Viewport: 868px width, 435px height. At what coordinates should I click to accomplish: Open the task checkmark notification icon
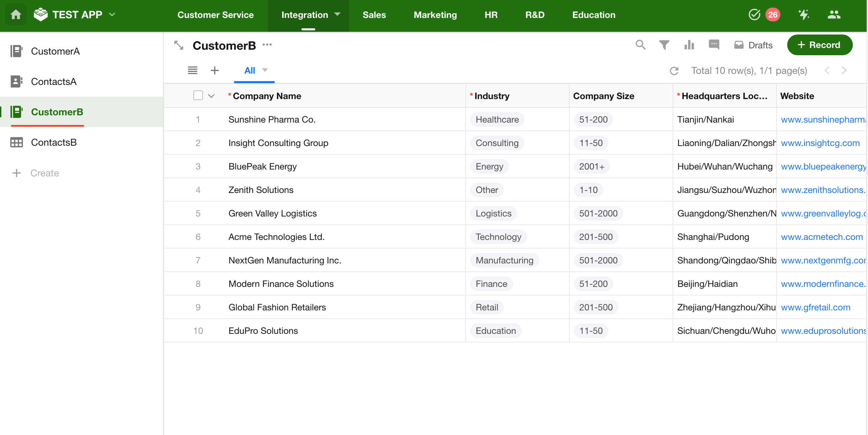(754, 15)
